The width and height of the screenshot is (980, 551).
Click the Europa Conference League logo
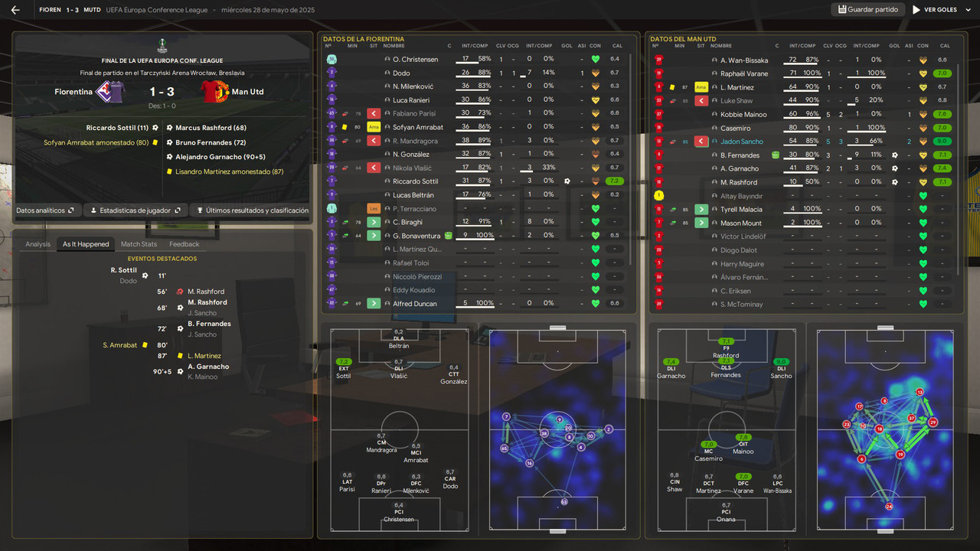coord(162,46)
